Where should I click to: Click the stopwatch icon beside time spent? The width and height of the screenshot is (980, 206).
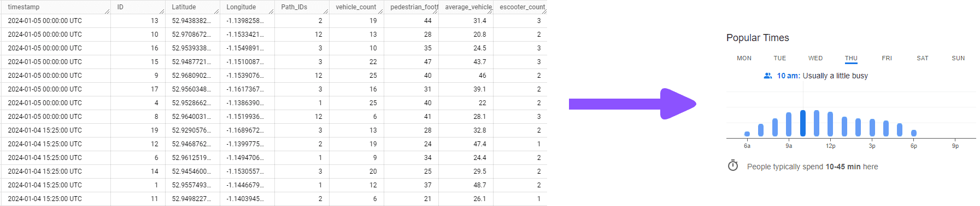[733, 165]
